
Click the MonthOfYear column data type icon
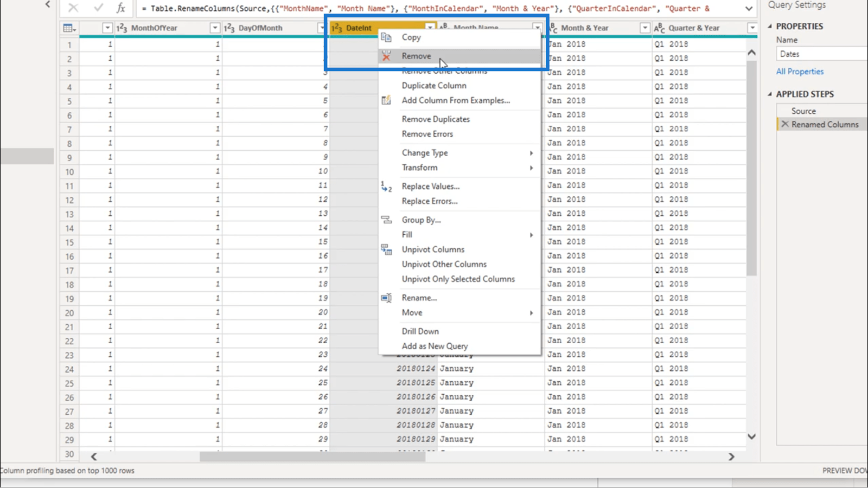click(x=122, y=28)
